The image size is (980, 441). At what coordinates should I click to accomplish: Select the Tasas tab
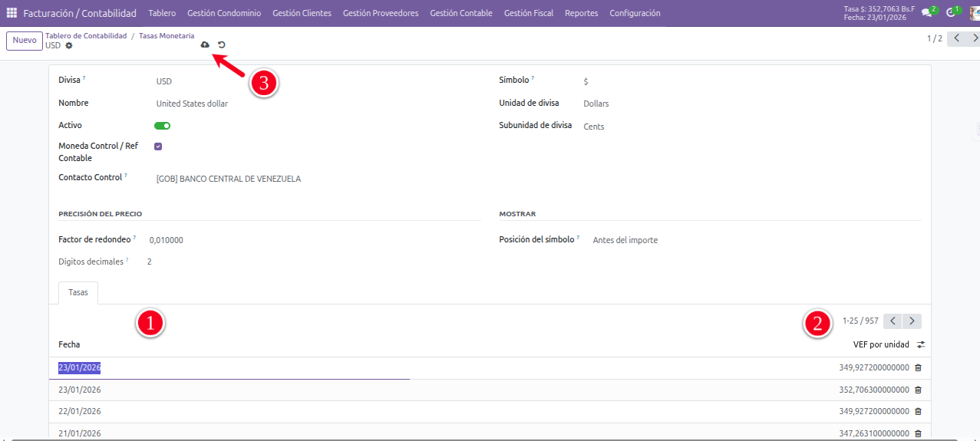(78, 292)
